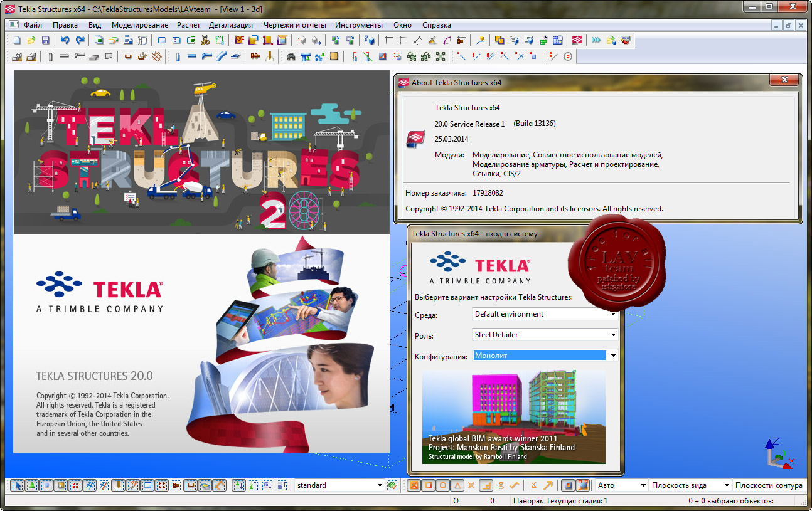Redo the last action
Viewport: 812px width, 511px height.
[80, 40]
